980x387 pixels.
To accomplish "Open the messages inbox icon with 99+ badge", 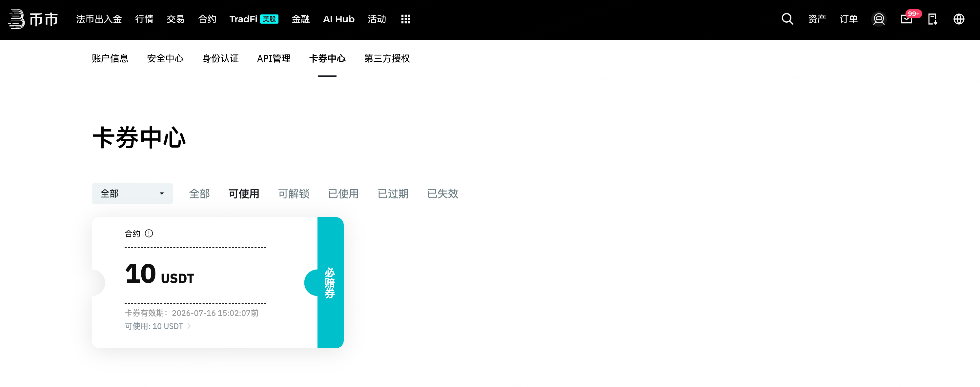I will (x=907, y=19).
